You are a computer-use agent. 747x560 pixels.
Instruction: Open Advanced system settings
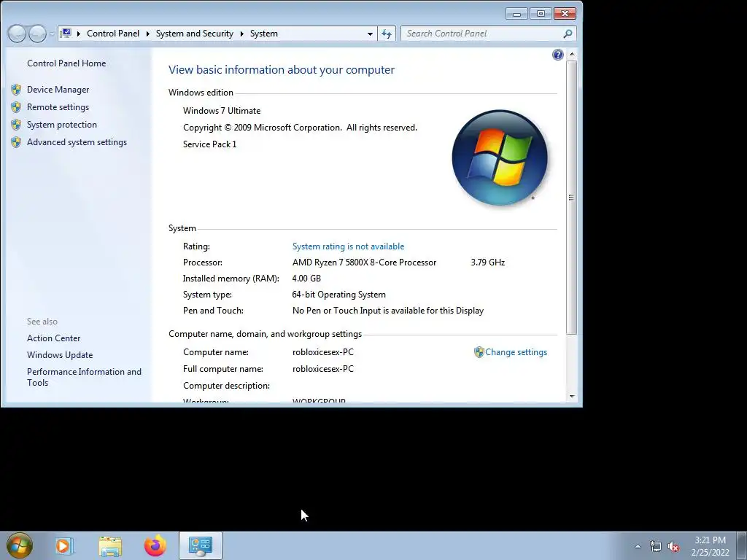(77, 142)
